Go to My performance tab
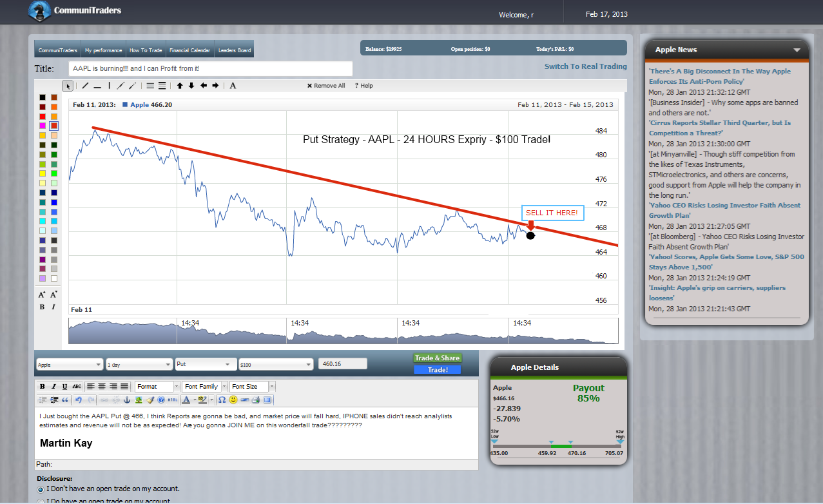 click(x=103, y=50)
